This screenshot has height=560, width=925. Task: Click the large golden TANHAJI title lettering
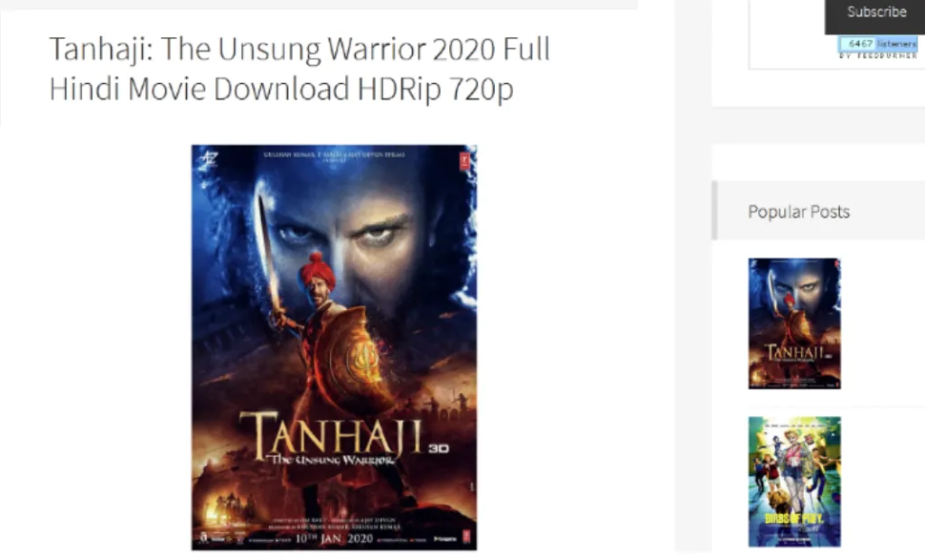point(332,434)
